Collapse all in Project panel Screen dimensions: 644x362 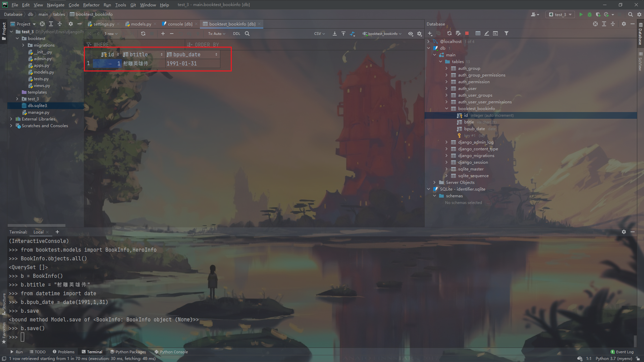click(x=60, y=24)
